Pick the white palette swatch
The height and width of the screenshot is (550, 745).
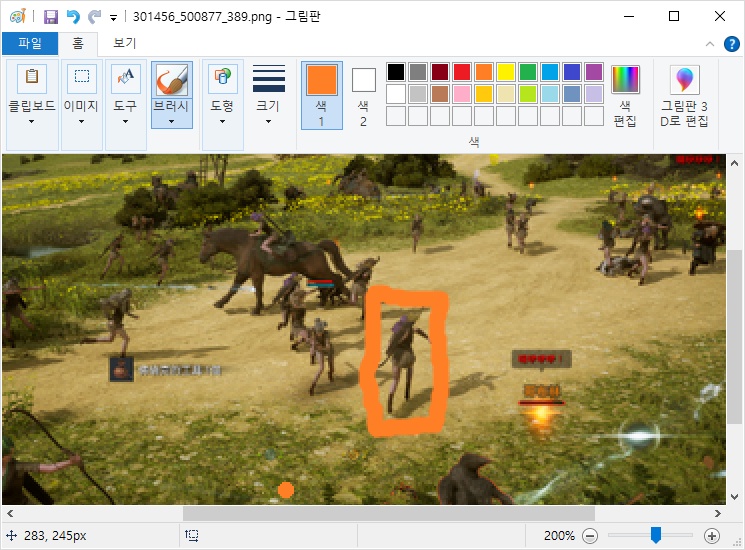click(396, 94)
